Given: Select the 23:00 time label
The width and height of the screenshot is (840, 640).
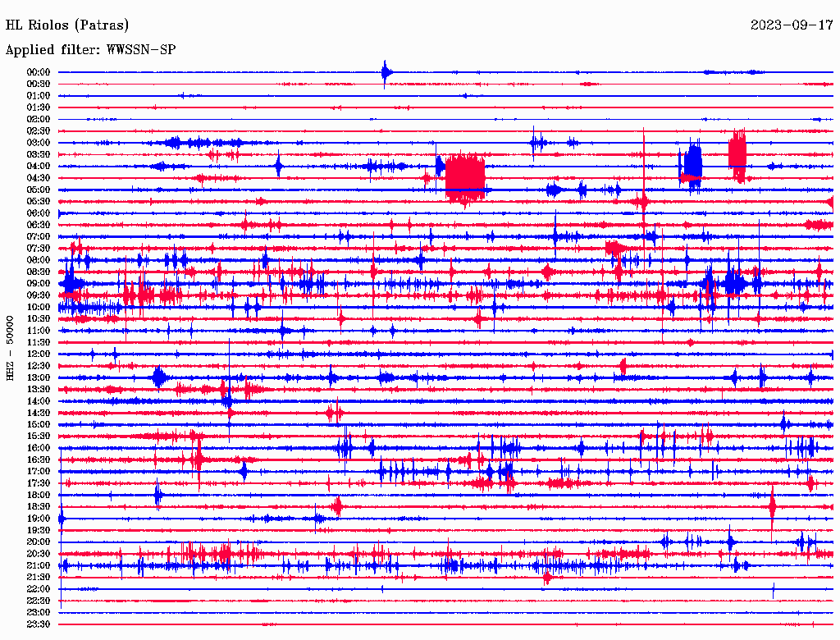Looking at the screenshot, I should pyautogui.click(x=39, y=612).
